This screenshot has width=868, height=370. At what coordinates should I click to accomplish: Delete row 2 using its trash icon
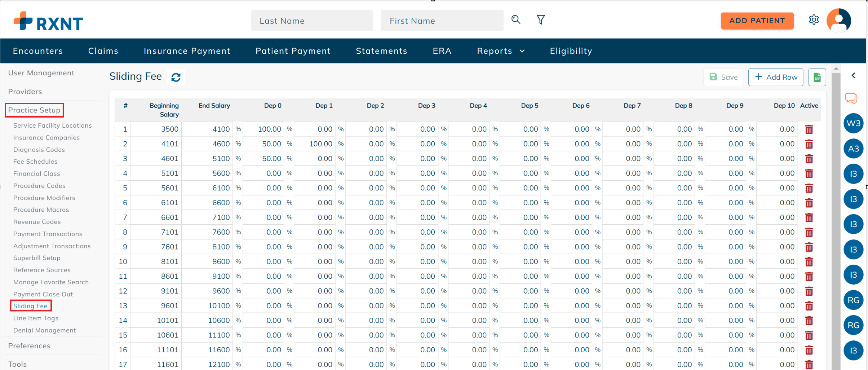click(809, 144)
